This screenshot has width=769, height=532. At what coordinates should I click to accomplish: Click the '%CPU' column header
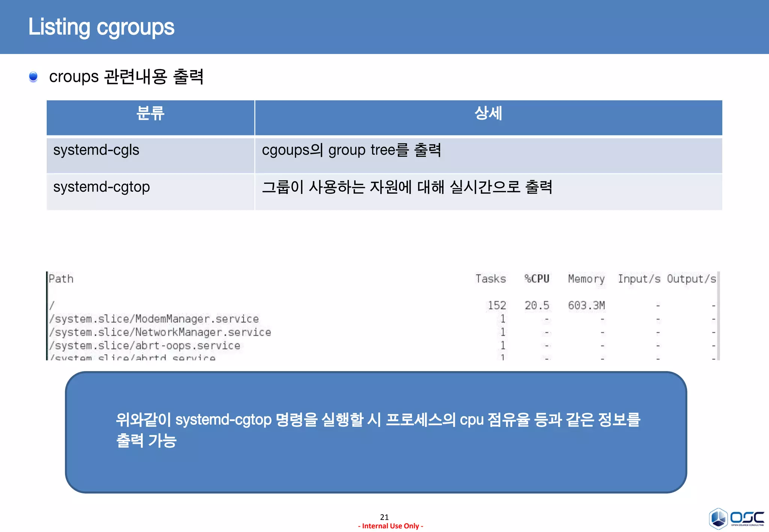(537, 279)
